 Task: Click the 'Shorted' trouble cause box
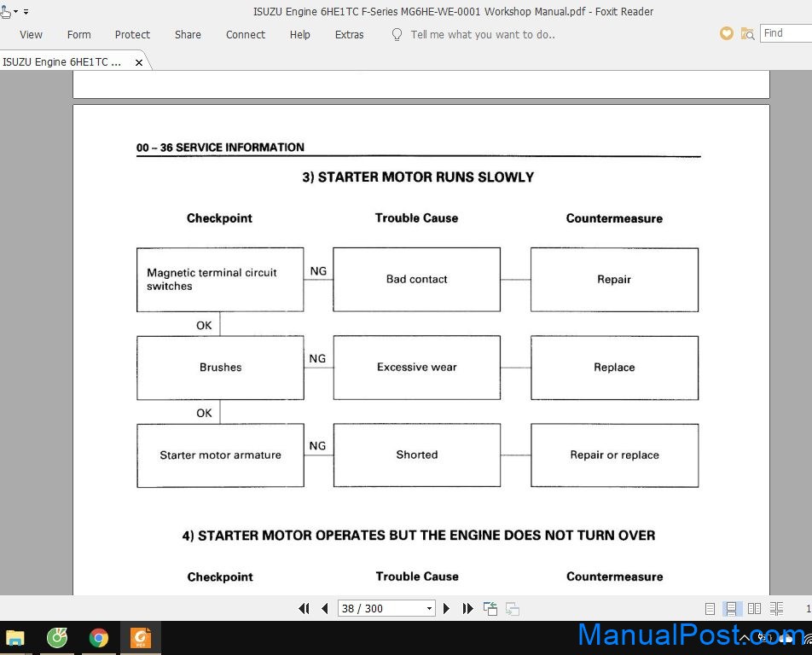417,455
